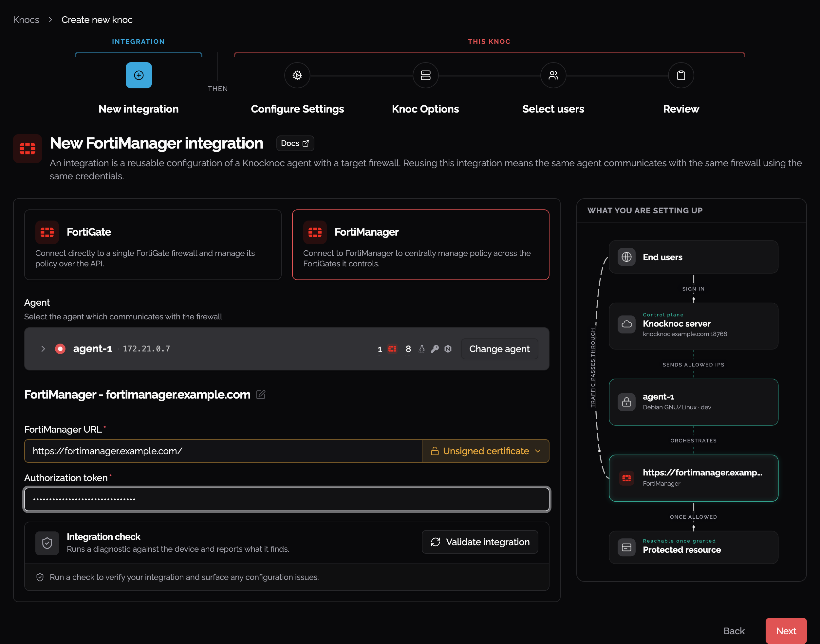Click the Create new knoc breadcrumb text
This screenshot has height=644, width=820.
click(97, 20)
